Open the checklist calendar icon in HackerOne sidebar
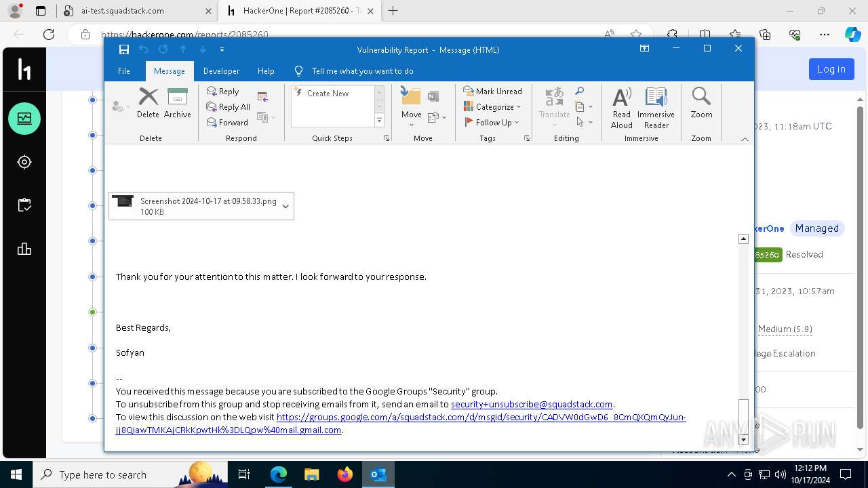Screen dimensions: 868x488 tap(24, 205)
